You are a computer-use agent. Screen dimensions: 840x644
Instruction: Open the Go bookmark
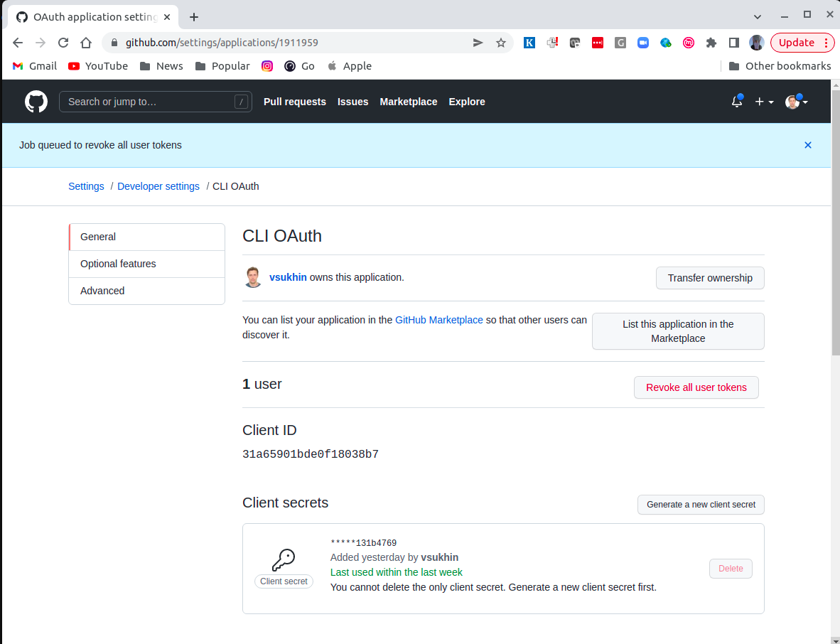(299, 66)
